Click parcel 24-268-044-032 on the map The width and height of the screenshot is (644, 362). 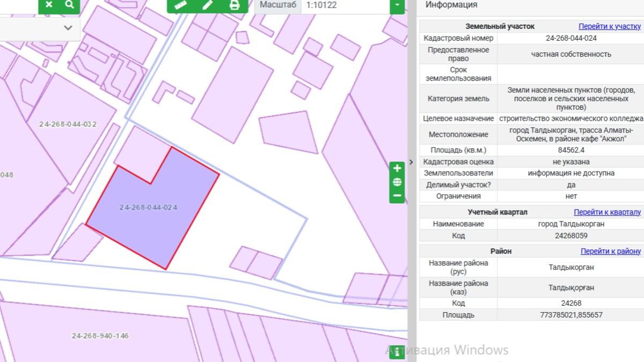click(68, 124)
